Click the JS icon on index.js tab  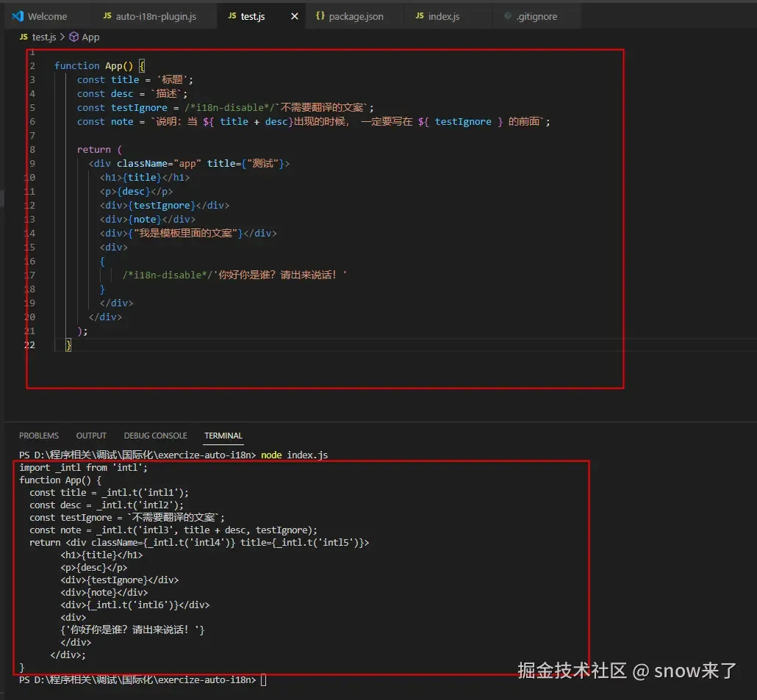click(x=420, y=16)
